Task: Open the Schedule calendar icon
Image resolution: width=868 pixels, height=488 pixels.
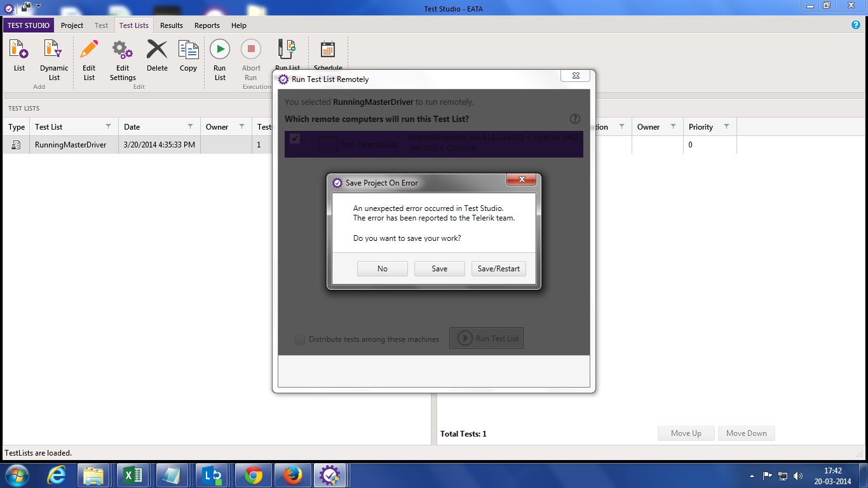Action: 328,55
